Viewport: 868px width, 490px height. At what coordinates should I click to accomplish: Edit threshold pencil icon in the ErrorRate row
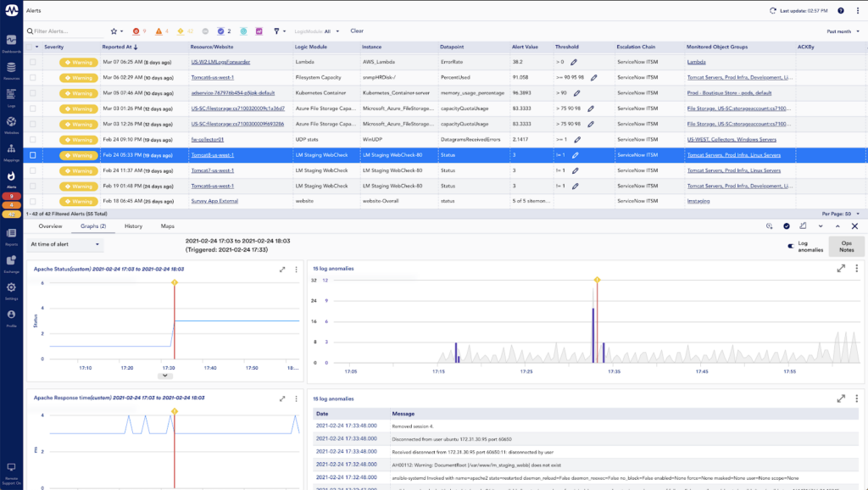(x=574, y=62)
